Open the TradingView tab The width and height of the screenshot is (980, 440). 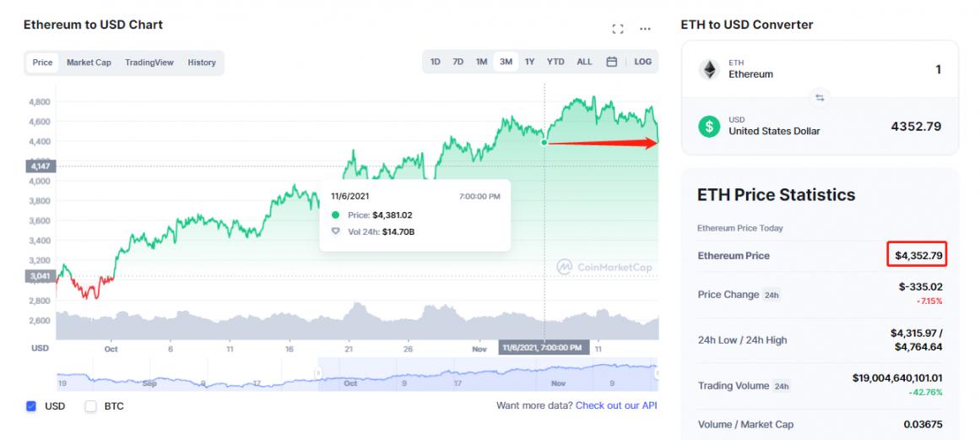coord(149,62)
